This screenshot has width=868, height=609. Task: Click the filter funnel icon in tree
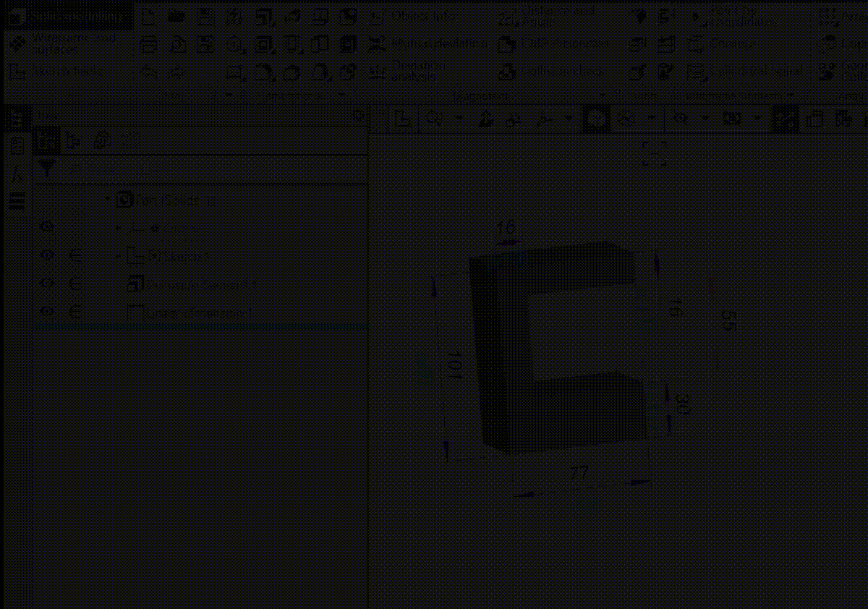pyautogui.click(x=47, y=170)
